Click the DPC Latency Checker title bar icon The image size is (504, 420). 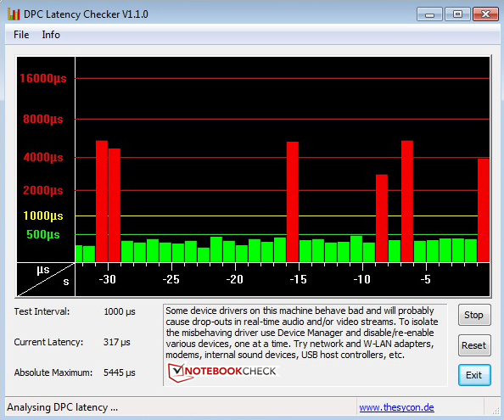click(x=14, y=14)
